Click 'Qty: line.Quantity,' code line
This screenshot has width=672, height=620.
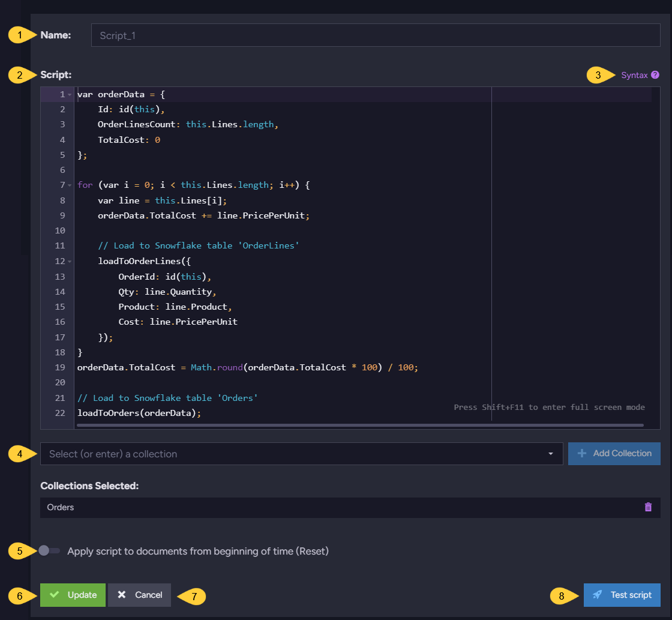point(167,292)
